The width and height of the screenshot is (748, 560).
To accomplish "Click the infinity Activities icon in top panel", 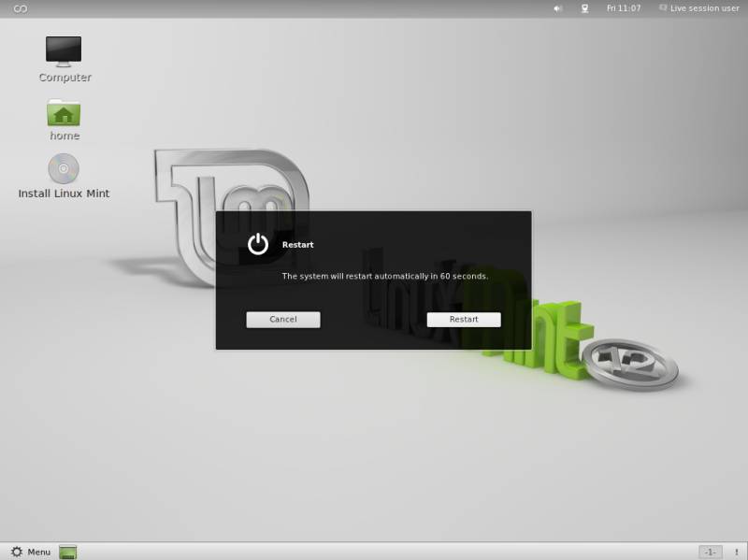I will [20, 8].
